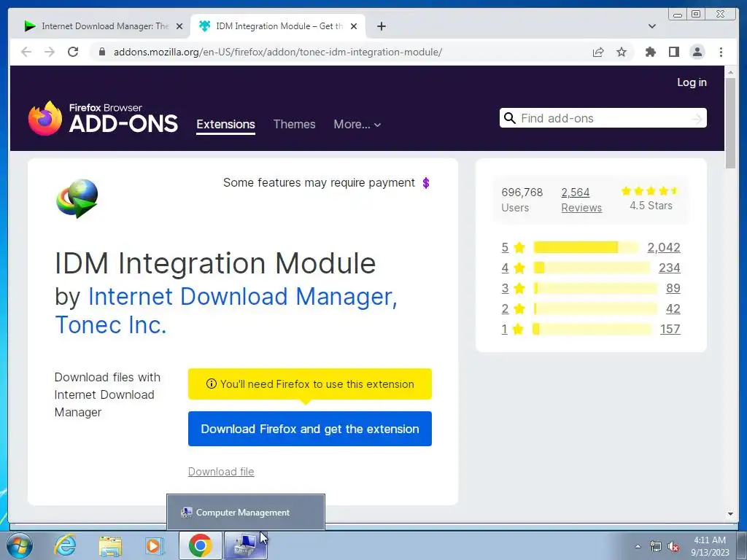Click the Download file link
The image size is (747, 560).
(x=221, y=472)
